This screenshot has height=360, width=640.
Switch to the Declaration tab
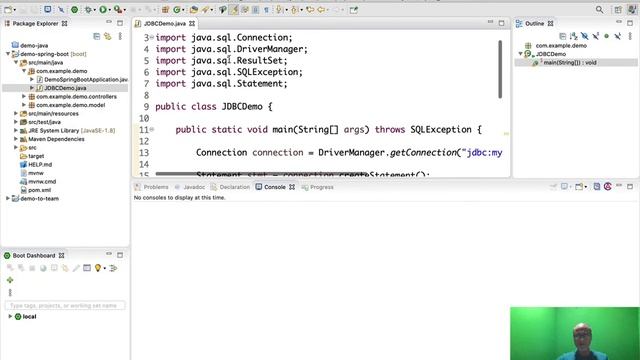coord(230,187)
